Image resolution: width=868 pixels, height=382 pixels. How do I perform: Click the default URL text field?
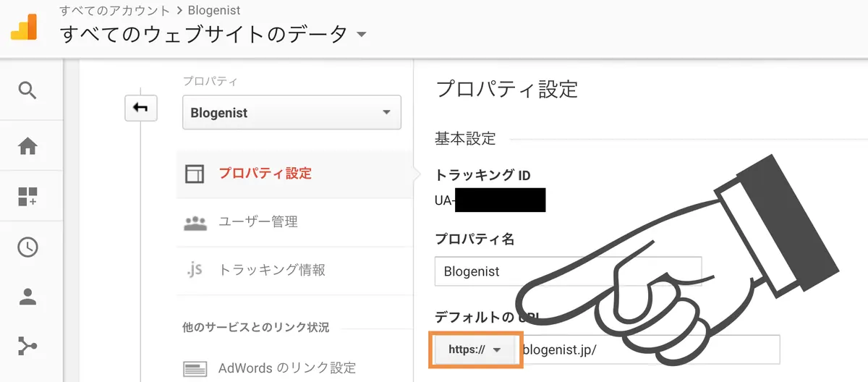pos(650,349)
